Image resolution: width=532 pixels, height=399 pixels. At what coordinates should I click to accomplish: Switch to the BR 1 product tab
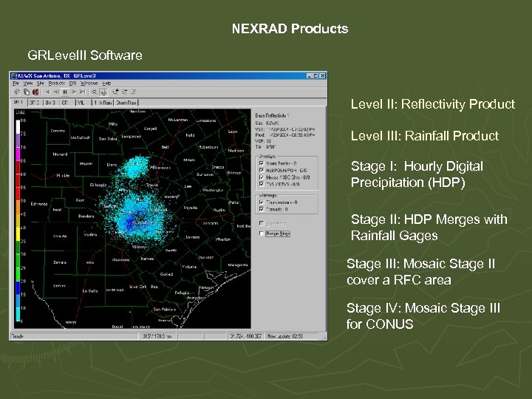click(18, 102)
